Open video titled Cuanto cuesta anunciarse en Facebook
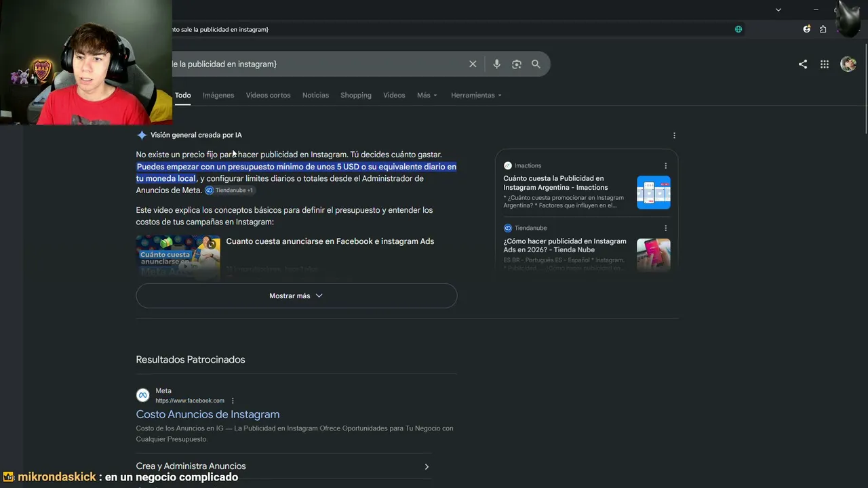 330,241
